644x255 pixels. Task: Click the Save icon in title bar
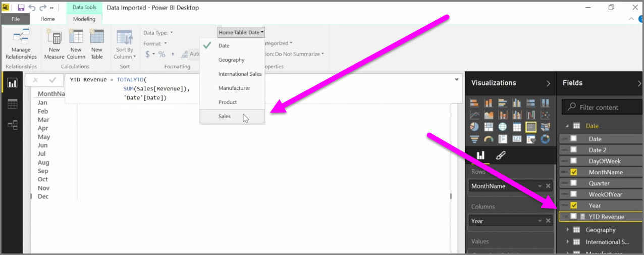click(x=21, y=8)
